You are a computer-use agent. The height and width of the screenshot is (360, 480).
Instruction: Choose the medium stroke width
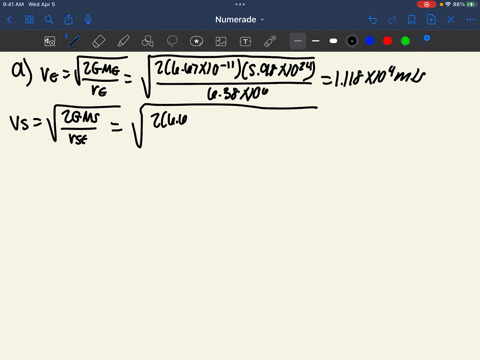(316, 41)
